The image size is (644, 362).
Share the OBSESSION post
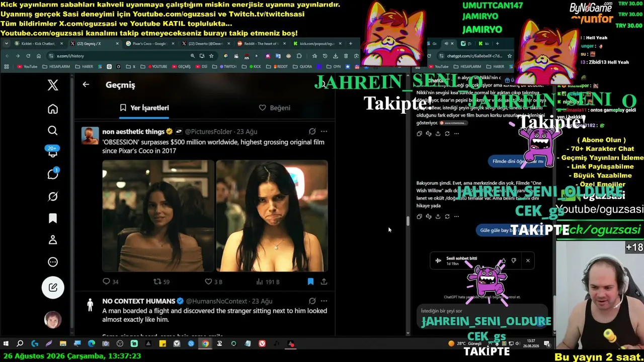pos(324,282)
